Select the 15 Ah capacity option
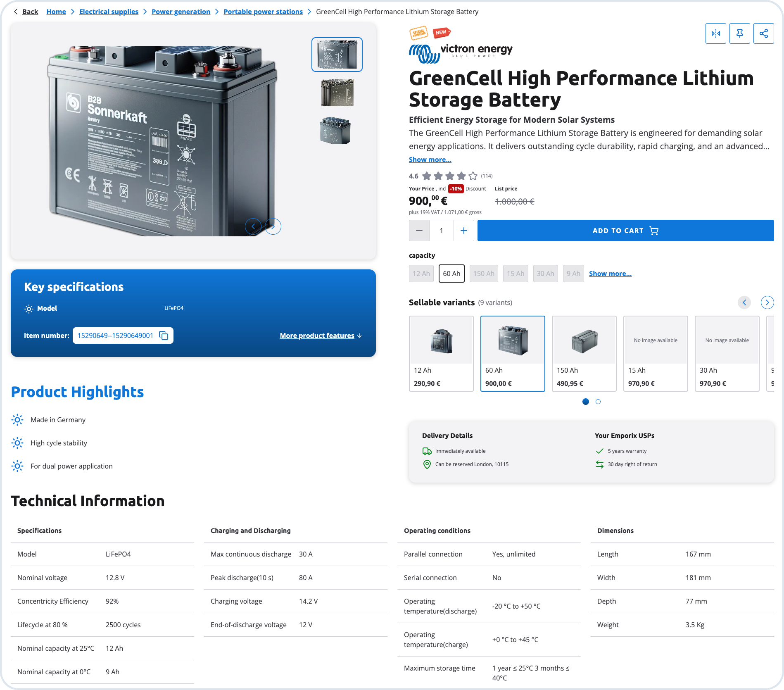Screen dimensions: 784x690 516,274
